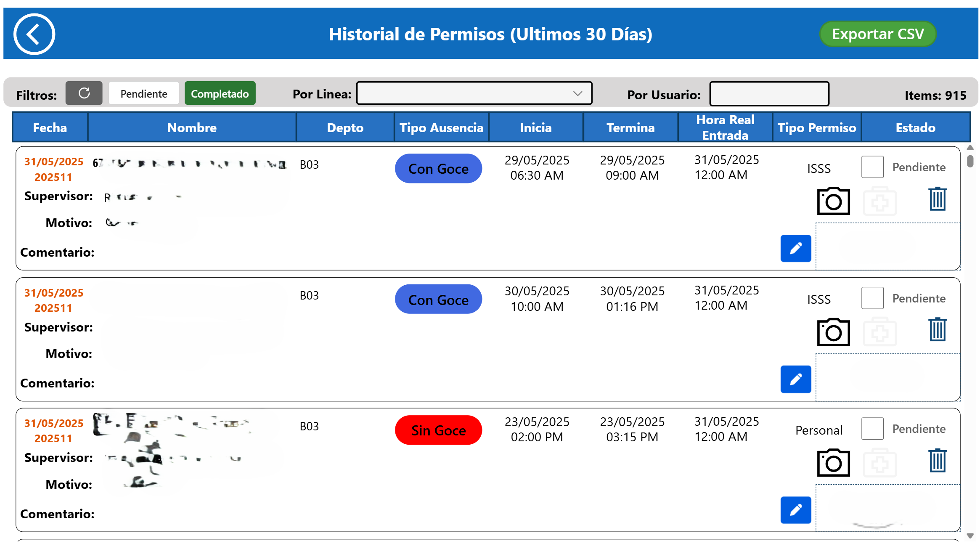980x557 pixels.
Task: Click the Exportar CSV button
Action: pyautogui.click(x=877, y=34)
